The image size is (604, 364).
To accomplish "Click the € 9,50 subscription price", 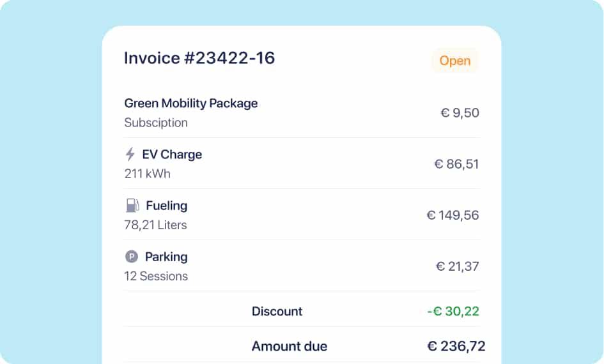I will 460,113.
